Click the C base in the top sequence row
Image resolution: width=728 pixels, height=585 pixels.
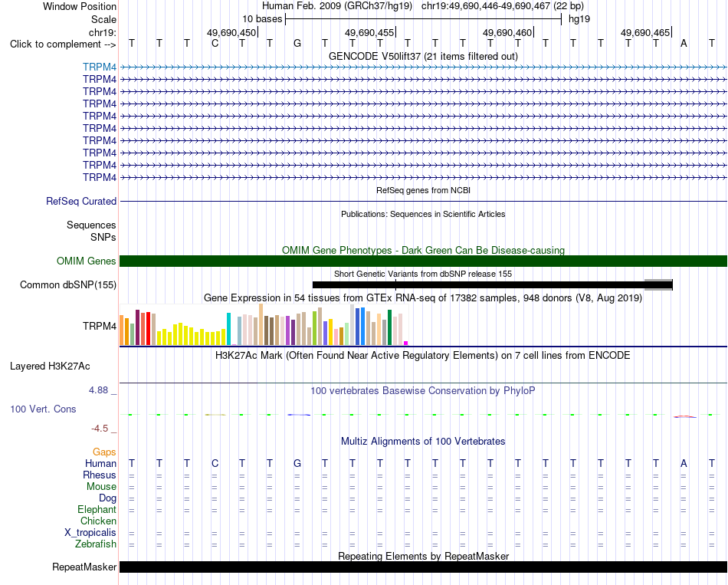[x=215, y=44]
